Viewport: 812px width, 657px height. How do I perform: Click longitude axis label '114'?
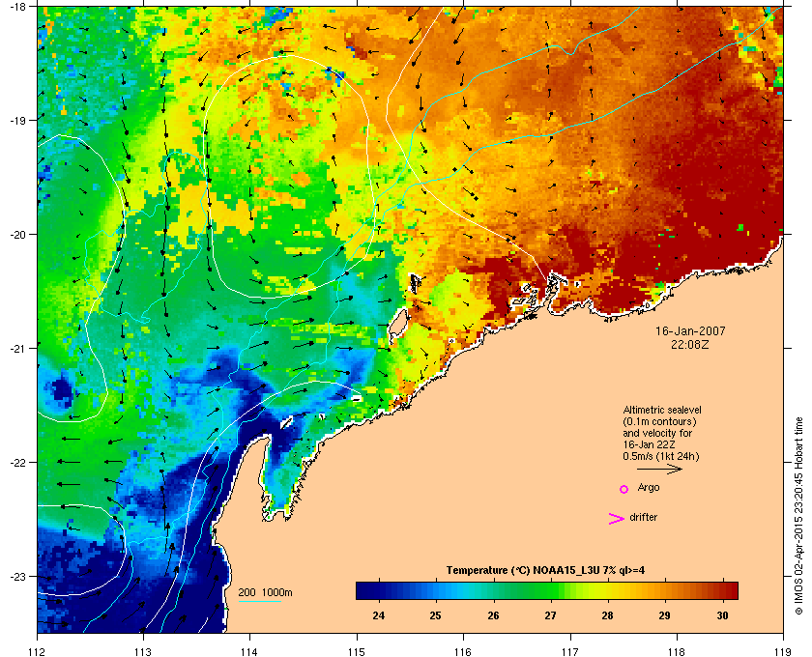249,651
